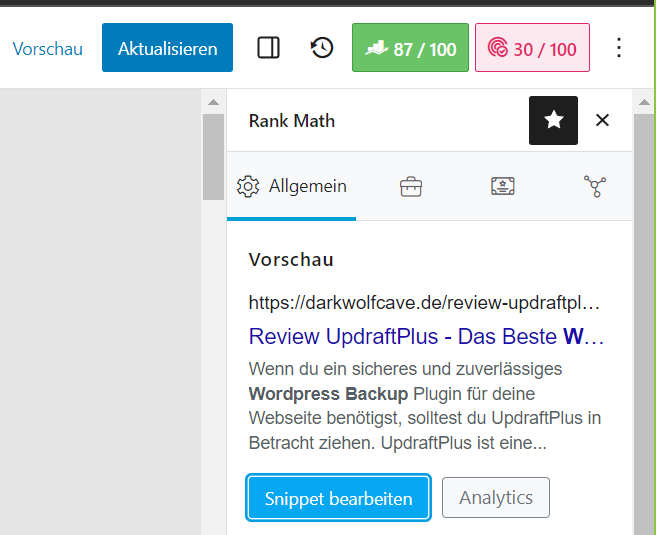Click the Rank Math panel title
This screenshot has height=535, width=656.
click(292, 121)
